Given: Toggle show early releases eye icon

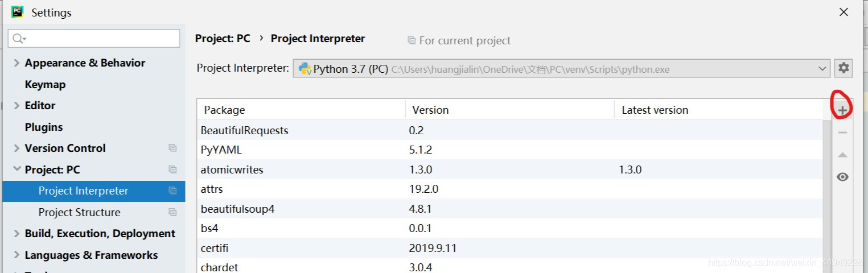Looking at the screenshot, I should (x=843, y=177).
